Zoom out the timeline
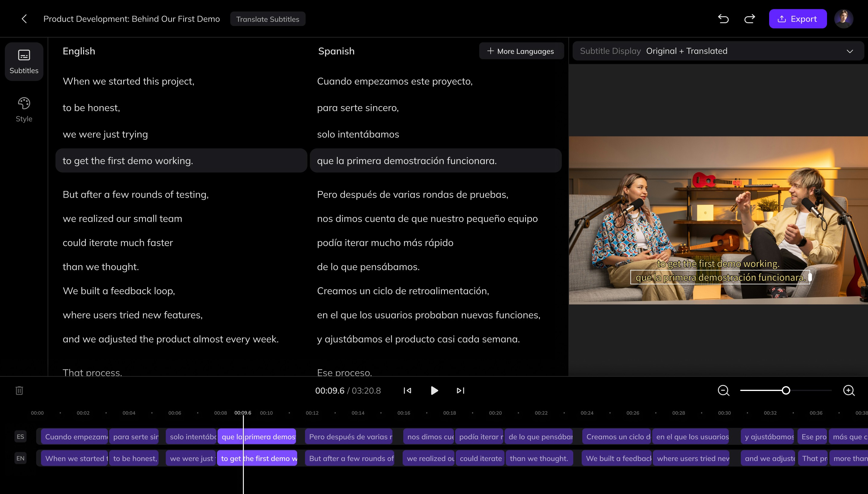The image size is (868, 494). (x=723, y=390)
